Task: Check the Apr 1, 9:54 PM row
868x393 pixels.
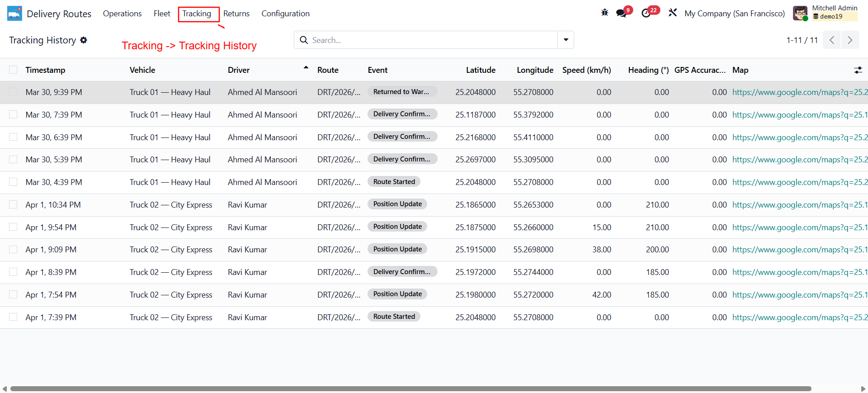Action: 13,227
